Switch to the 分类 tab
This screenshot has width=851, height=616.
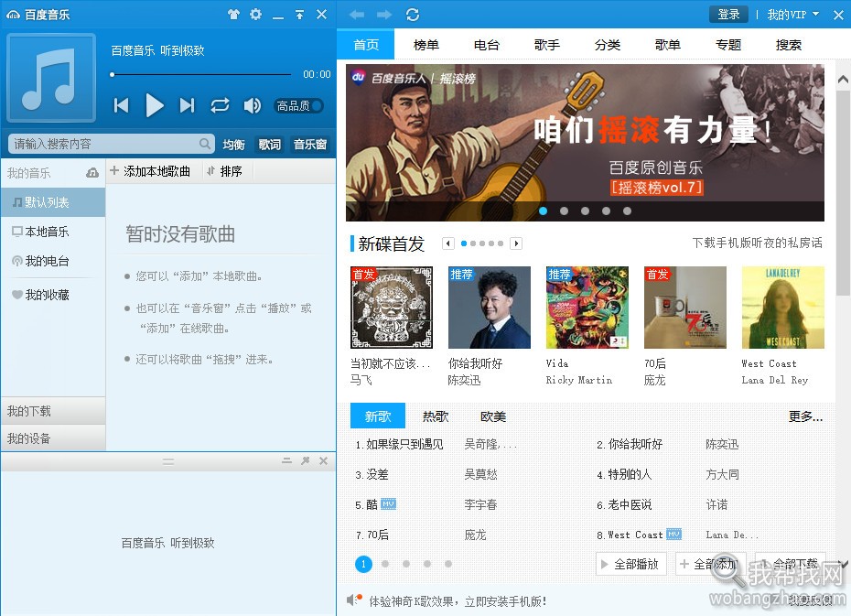[x=608, y=45]
